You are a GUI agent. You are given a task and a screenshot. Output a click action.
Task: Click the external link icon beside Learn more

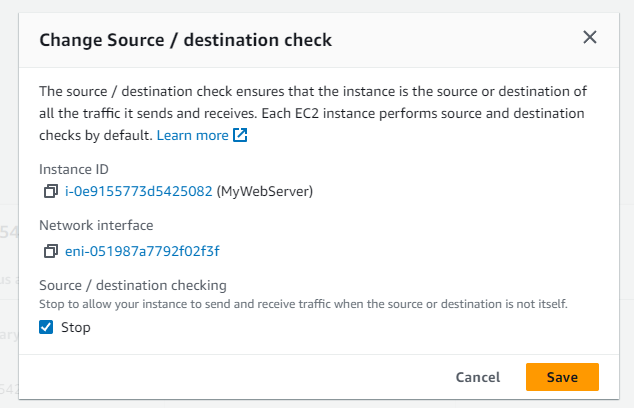point(240,135)
